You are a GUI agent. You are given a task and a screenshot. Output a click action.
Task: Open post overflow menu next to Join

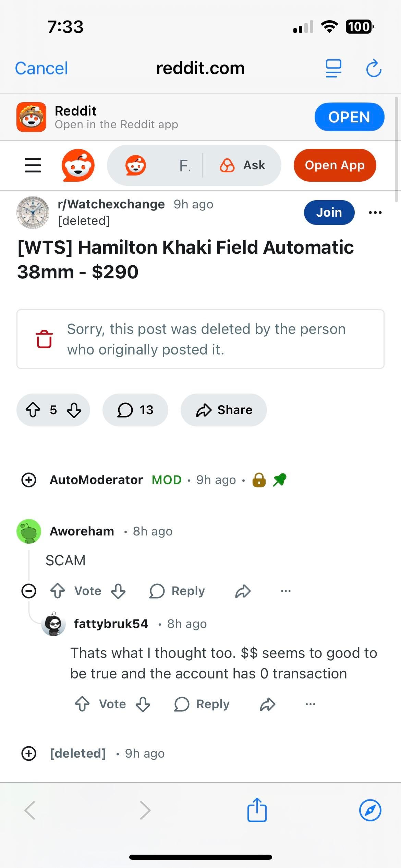[375, 213]
